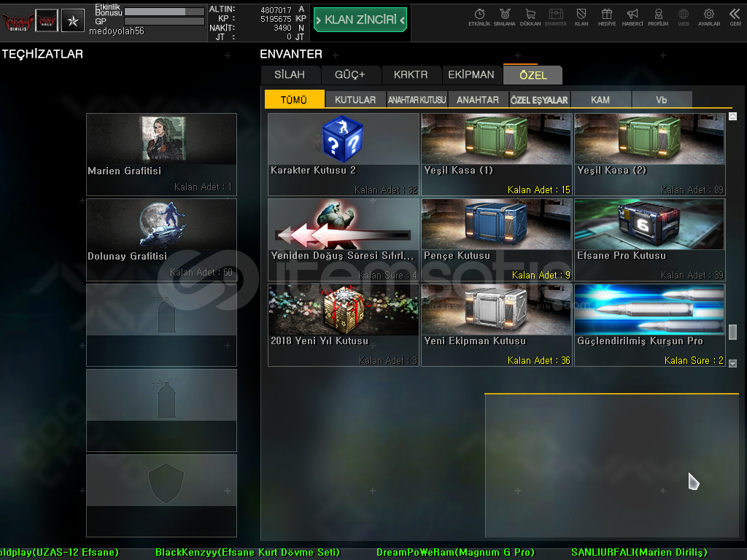
Task: Click the ALTIN value 4807017
Action: click(276, 9)
